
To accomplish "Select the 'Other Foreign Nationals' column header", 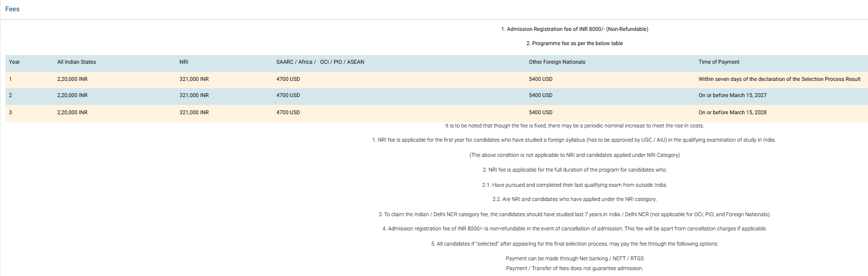I will coord(557,62).
